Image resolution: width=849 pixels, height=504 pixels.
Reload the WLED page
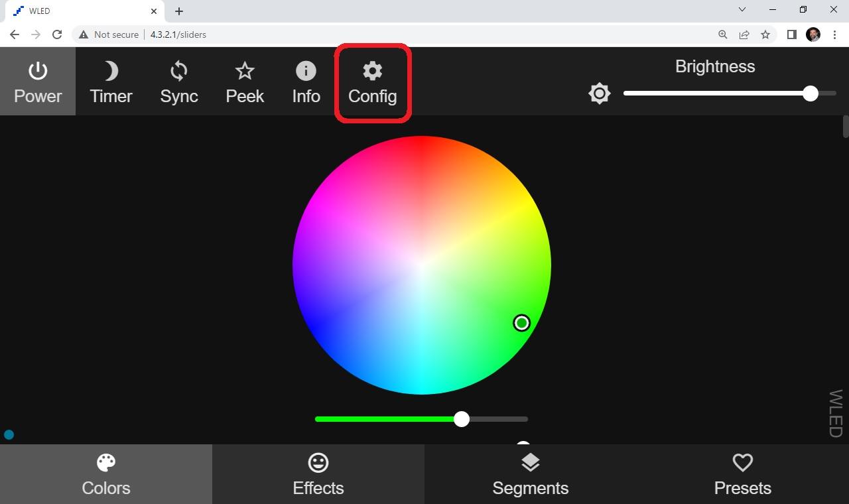tap(57, 34)
